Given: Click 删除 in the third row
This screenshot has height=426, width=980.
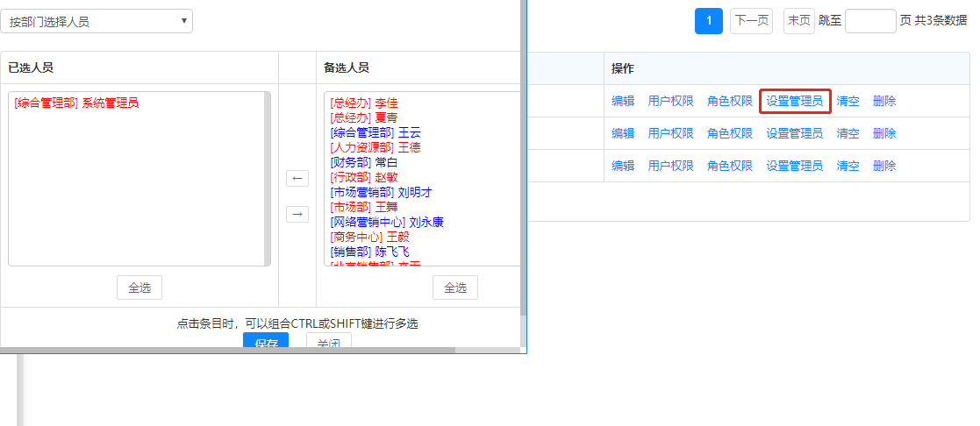Looking at the screenshot, I should pyautogui.click(x=884, y=166).
